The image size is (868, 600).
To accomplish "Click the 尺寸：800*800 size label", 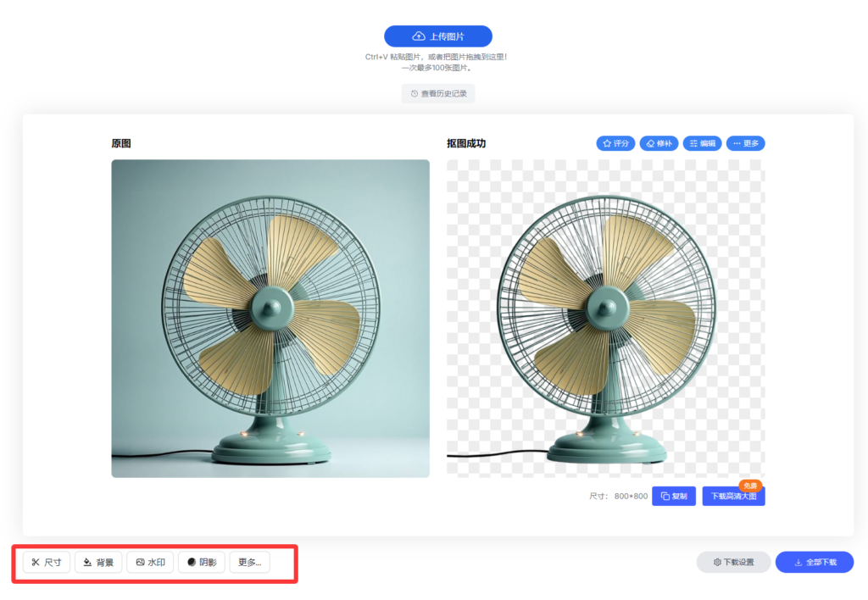I will [618, 497].
